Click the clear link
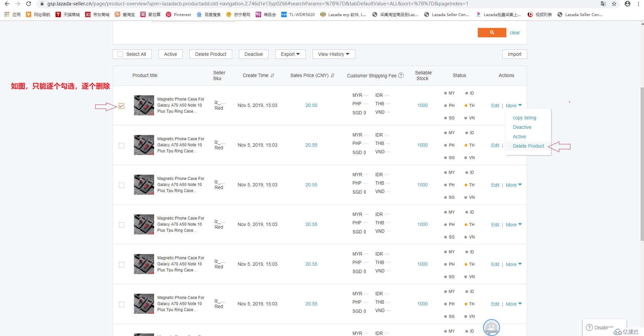This screenshot has height=336, width=644. click(x=515, y=33)
